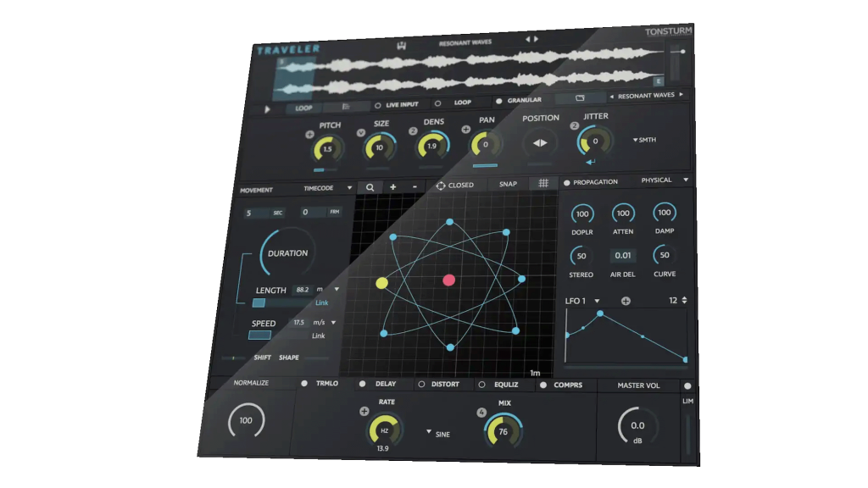Enable the LIVE INPUT radio button
The image size is (868, 488).
pyautogui.click(x=378, y=105)
